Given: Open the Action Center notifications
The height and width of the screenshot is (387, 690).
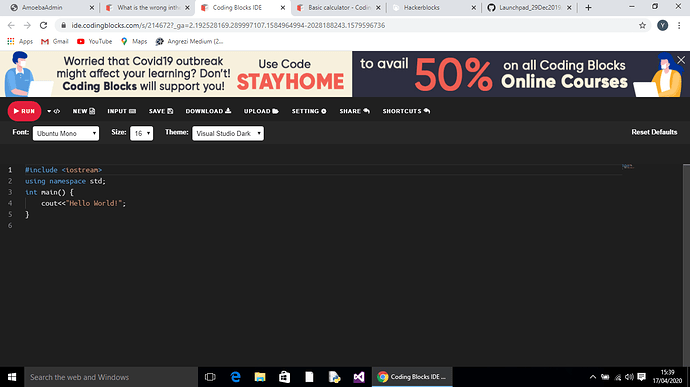Looking at the screenshot, I should pos(642,377).
